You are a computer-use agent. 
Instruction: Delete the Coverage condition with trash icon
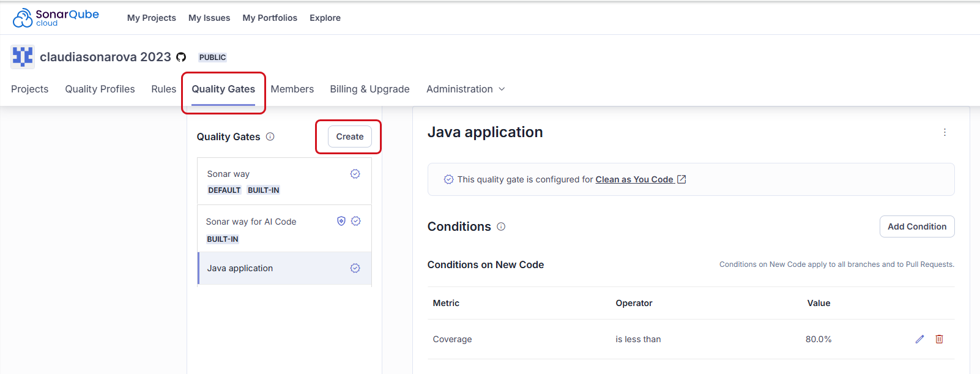click(939, 339)
